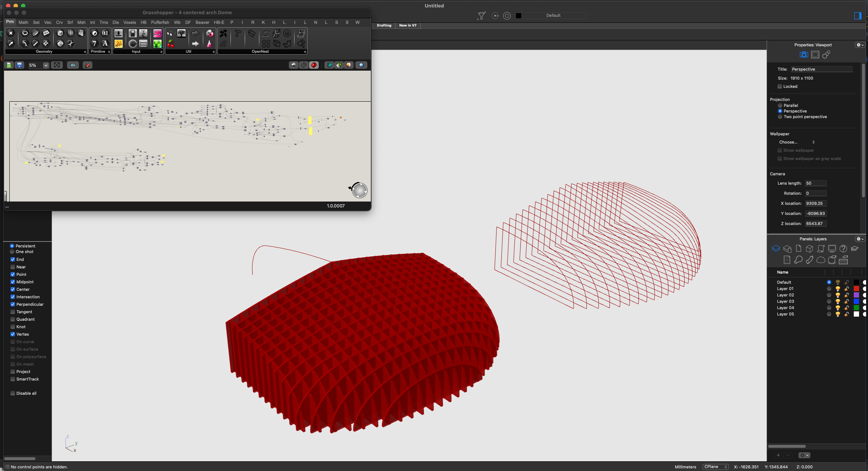Viewport: 868px width, 471px height.
Task: Select the cherry Util component icon
Action: pos(171,44)
